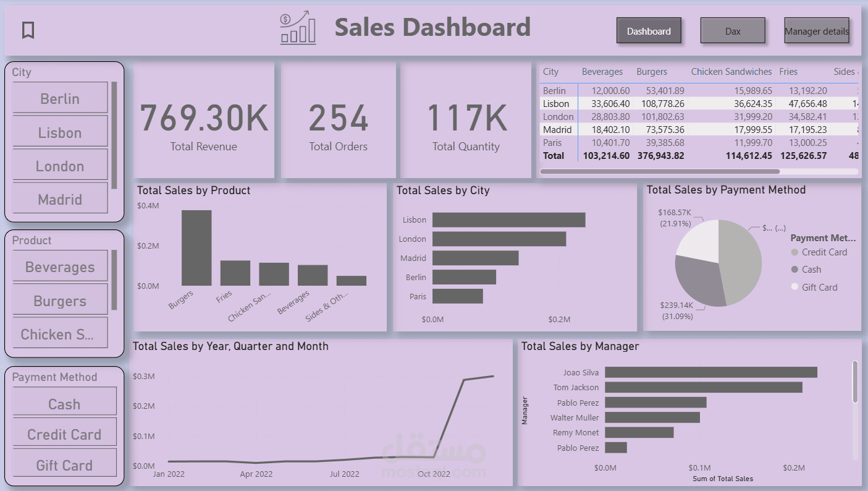Click the table's horizontal scrollbar

660,171
